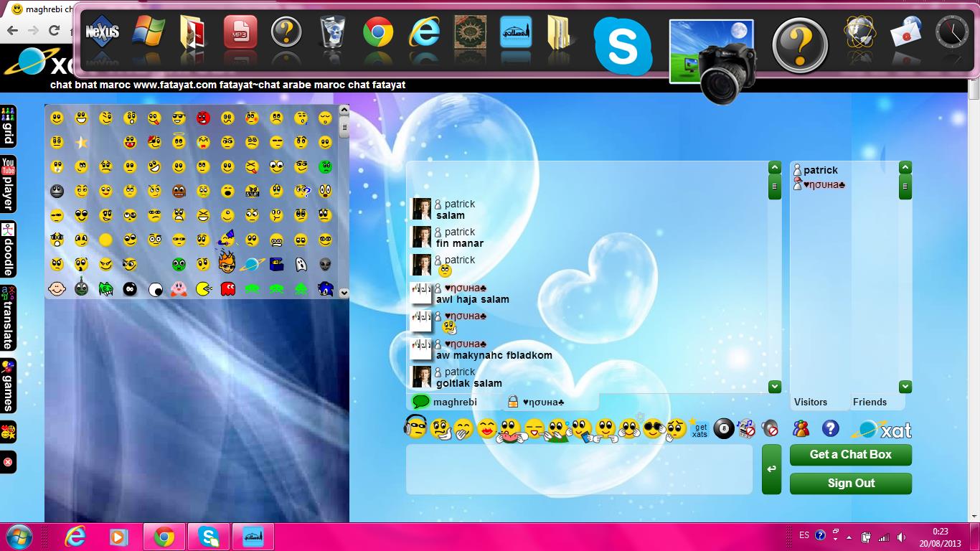Open the blue question mark help icon

coord(830,429)
